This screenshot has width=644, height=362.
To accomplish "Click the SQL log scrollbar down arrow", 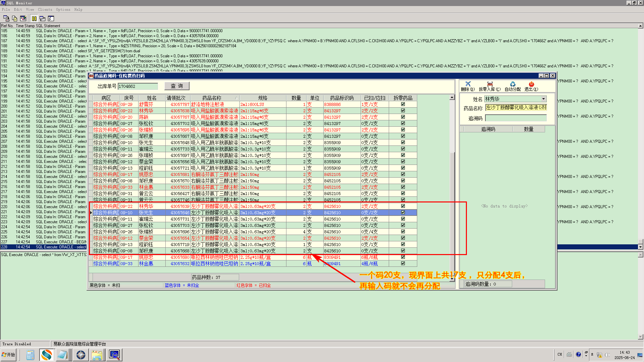I will pyautogui.click(x=640, y=247).
